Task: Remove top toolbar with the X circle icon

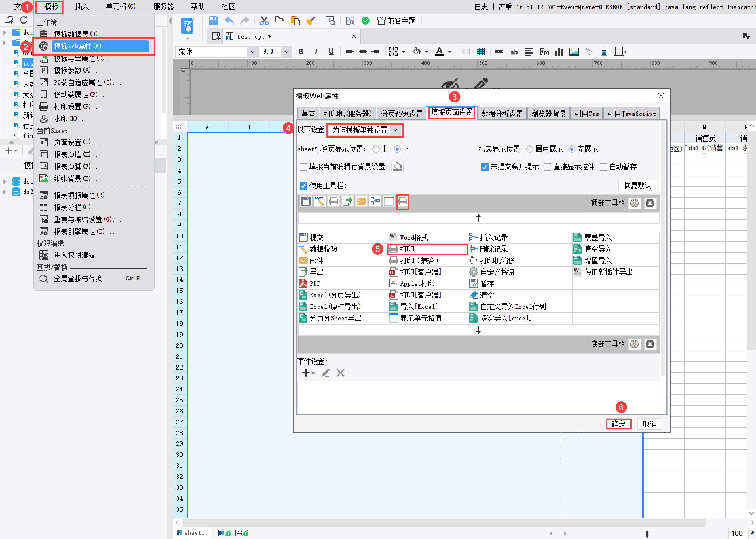Action: coord(650,203)
